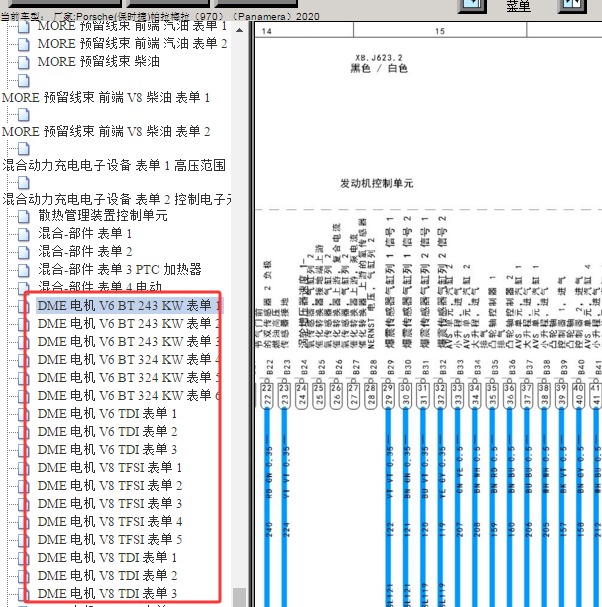Click connector pin 37 on the diagram
Image resolution: width=602 pixels, height=607 pixels.
(527, 395)
